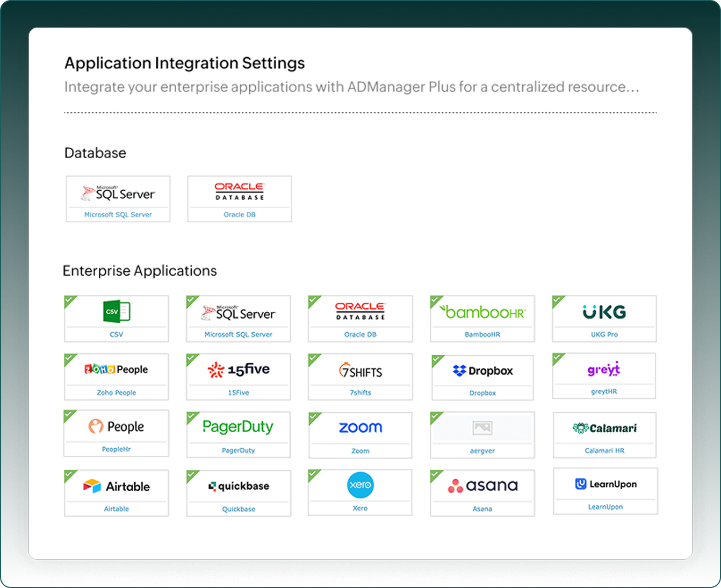Click the Application Integration Settings heading
This screenshot has height=588, width=721.
(x=185, y=63)
